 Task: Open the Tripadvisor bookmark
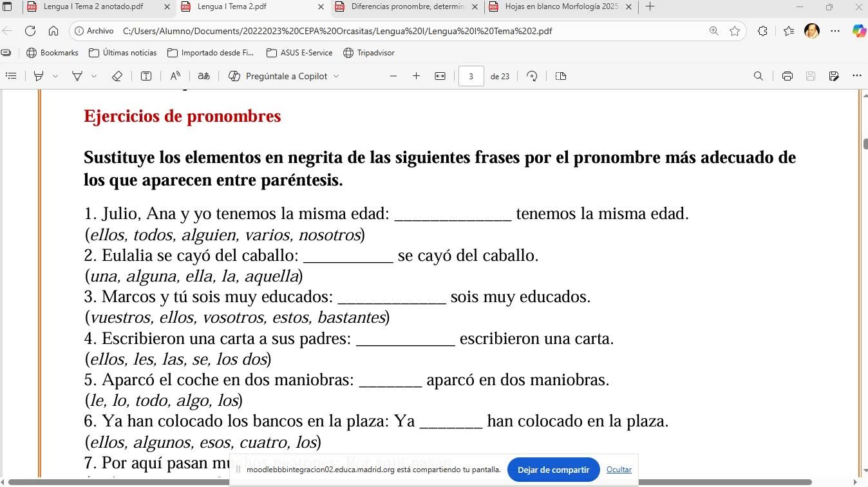[369, 53]
